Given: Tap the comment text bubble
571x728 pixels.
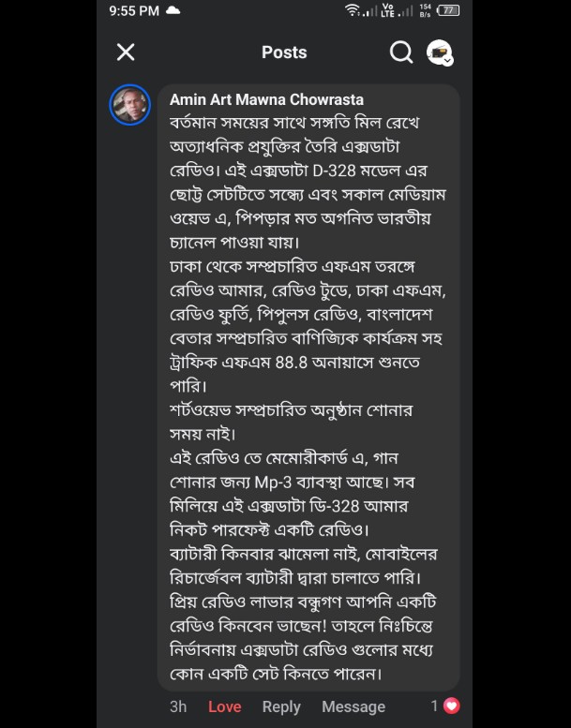Looking at the screenshot, I should point(308,394).
